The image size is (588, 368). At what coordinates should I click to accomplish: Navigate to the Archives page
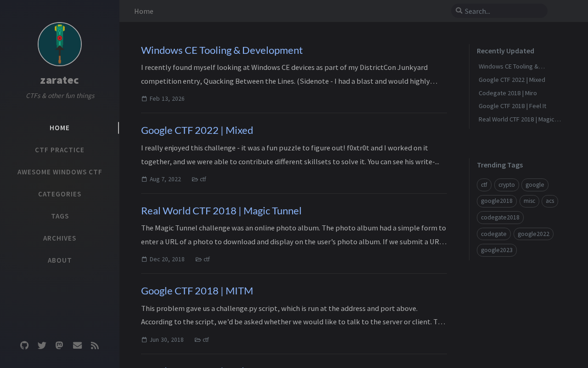coord(60,238)
